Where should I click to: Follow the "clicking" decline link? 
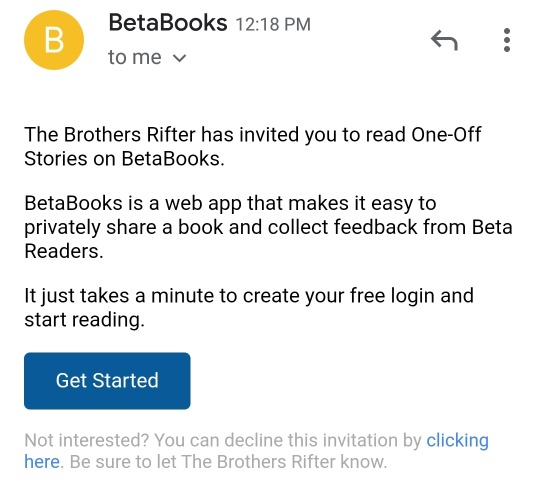(457, 440)
